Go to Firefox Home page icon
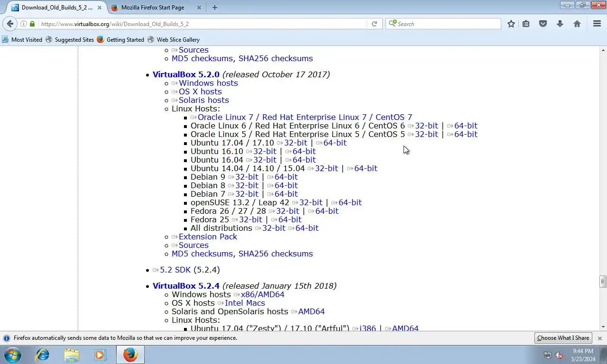This screenshot has height=364, width=607. click(x=577, y=24)
